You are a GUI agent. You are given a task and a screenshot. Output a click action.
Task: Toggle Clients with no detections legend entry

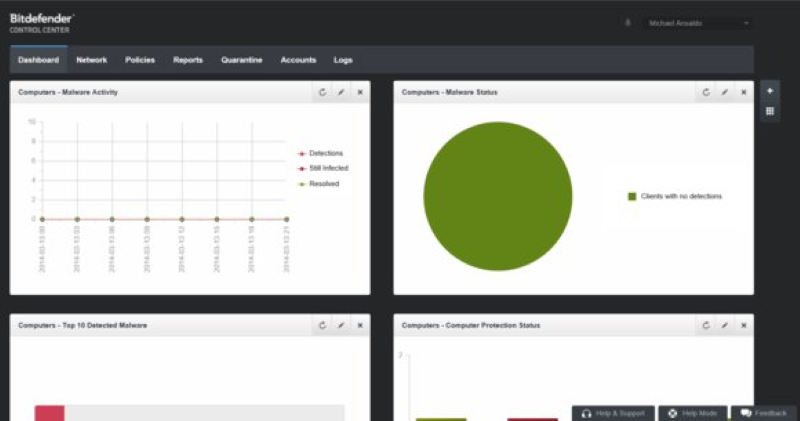pos(674,196)
